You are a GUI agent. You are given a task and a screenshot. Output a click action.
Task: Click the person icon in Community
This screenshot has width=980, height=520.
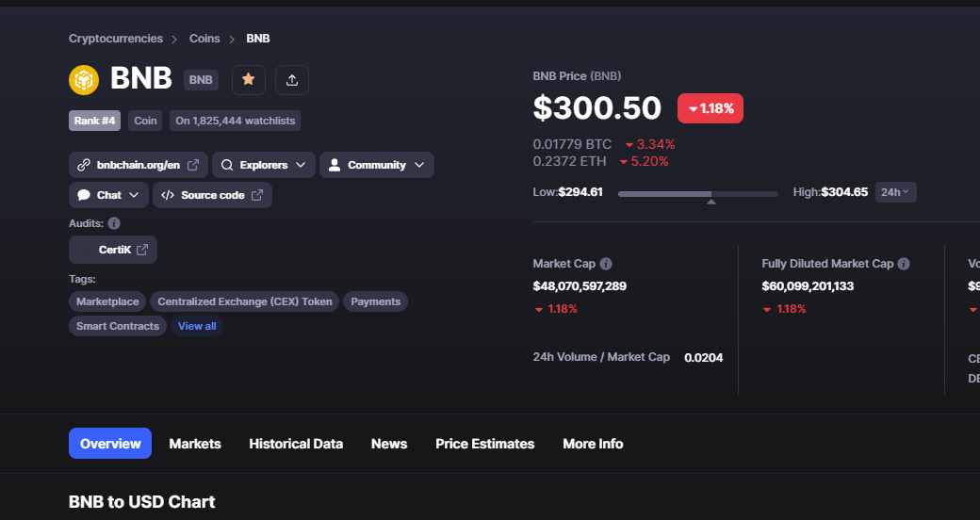tap(335, 165)
